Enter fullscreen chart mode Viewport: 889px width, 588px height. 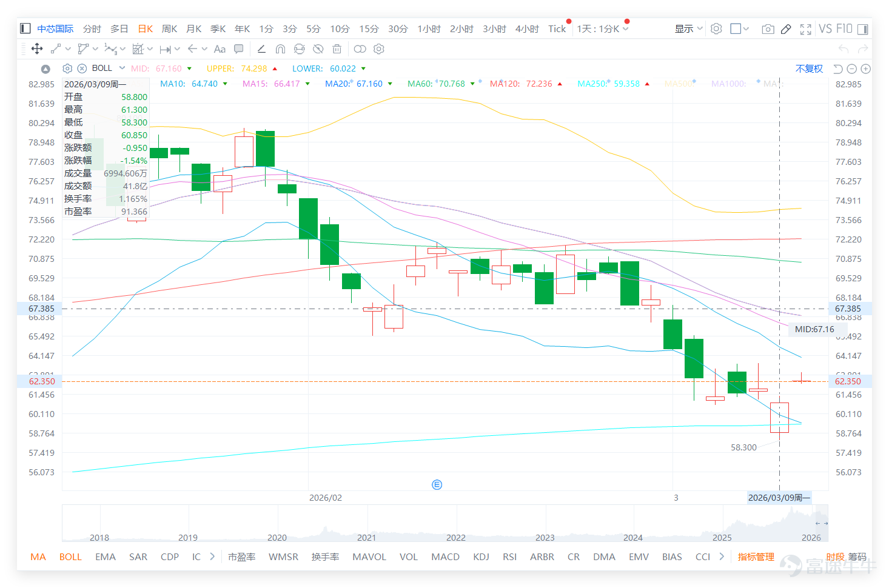coord(806,28)
